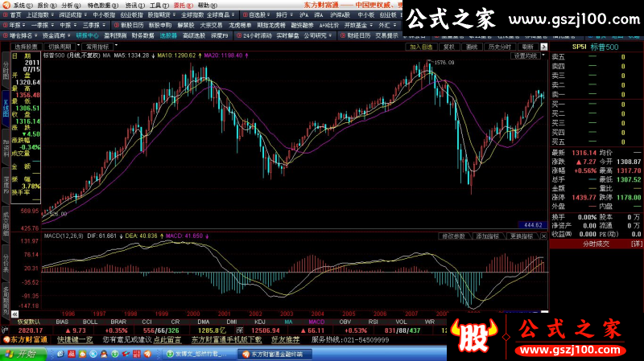Open the 系统 menu
The image size is (644, 361).
pyautogui.click(x=23, y=6)
